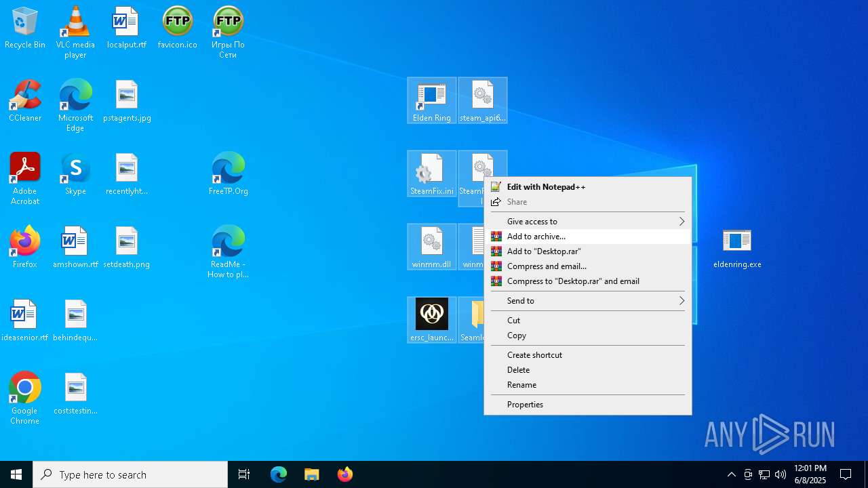The width and height of the screenshot is (868, 488).
Task: Choose Rename from the context menu
Action: [587, 385]
